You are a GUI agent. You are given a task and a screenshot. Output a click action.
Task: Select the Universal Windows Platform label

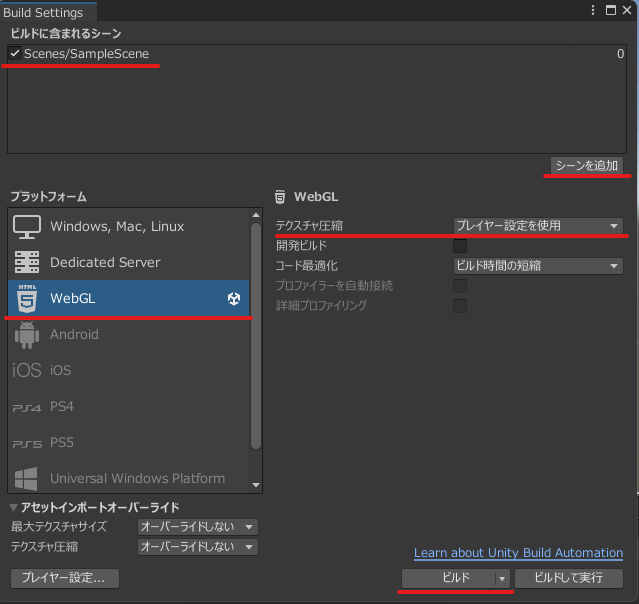point(137,478)
